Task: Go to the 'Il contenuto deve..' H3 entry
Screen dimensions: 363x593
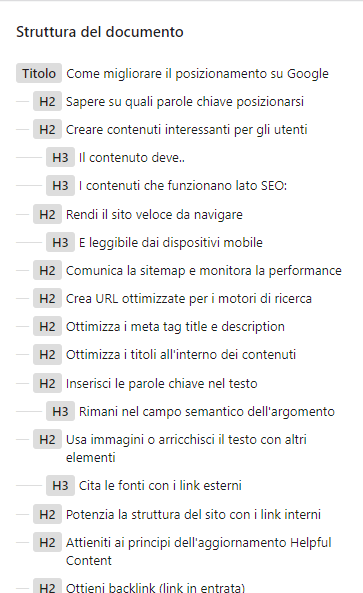Action: 132,157
